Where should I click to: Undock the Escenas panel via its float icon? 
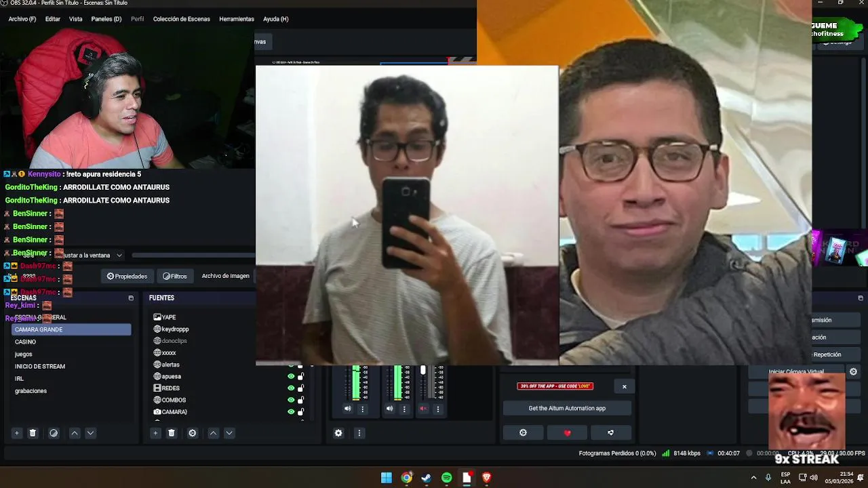coord(131,298)
